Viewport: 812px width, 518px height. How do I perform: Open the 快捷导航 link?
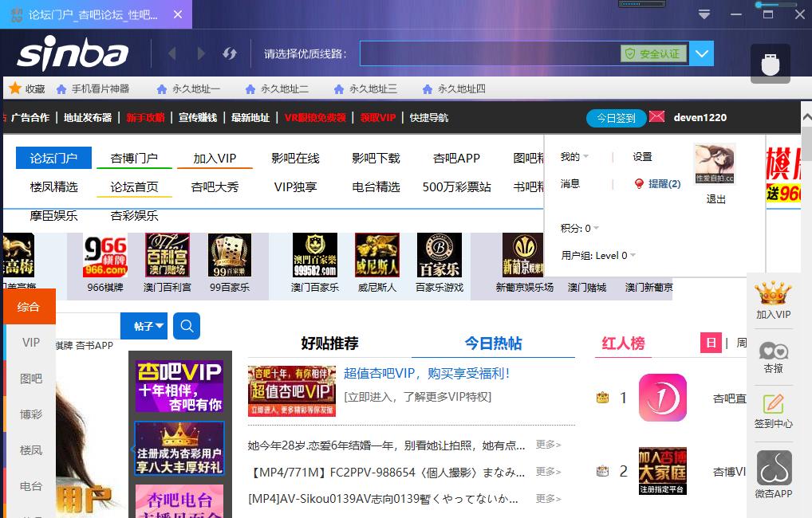tap(429, 117)
